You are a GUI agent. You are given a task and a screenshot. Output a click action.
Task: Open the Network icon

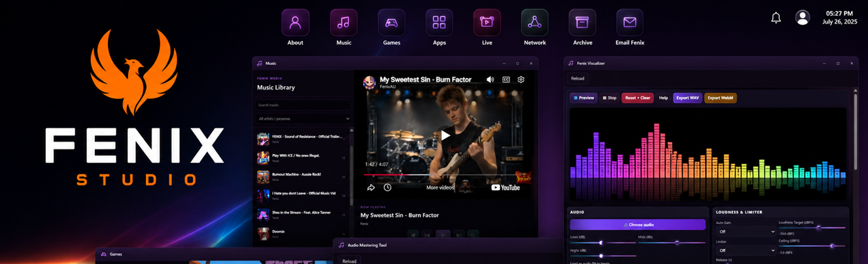[534, 23]
